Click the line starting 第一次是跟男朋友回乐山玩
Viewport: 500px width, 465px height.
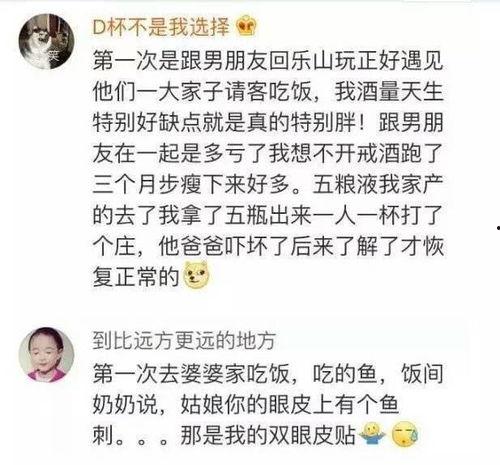[268, 61]
